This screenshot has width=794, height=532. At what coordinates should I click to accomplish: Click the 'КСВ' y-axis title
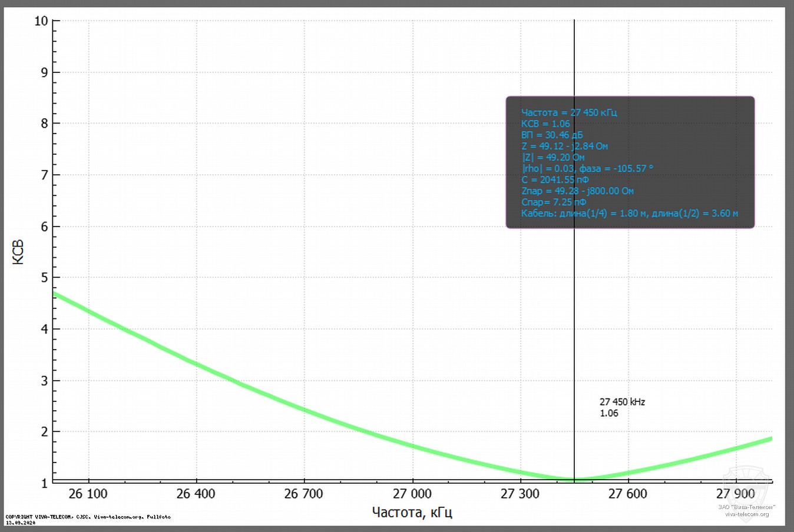(18, 251)
